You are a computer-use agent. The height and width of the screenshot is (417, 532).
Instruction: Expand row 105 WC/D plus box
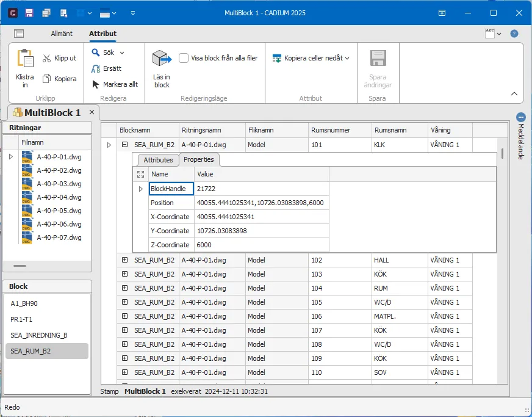[125, 302]
